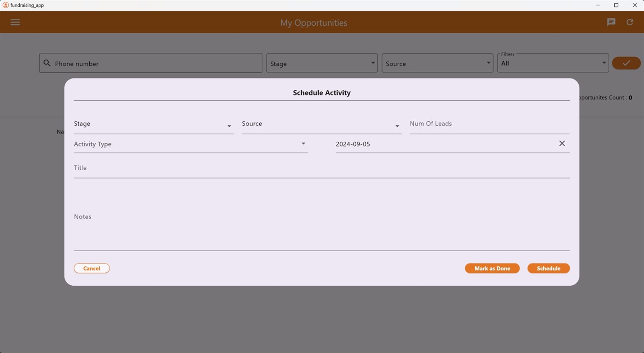Click the Schedule Activity dialog title
This screenshot has width=644, height=353.
click(x=322, y=92)
